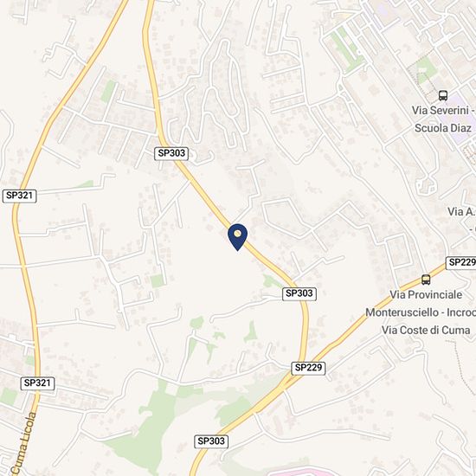Open the Via Coste di Cuma label
Screen dimensions: 476x476
point(426,331)
